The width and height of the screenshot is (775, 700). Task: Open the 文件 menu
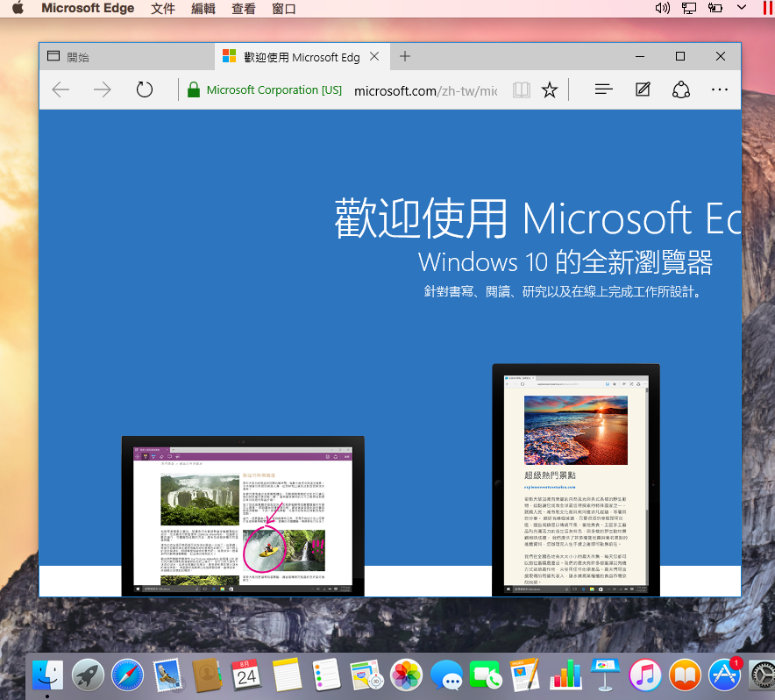click(163, 9)
